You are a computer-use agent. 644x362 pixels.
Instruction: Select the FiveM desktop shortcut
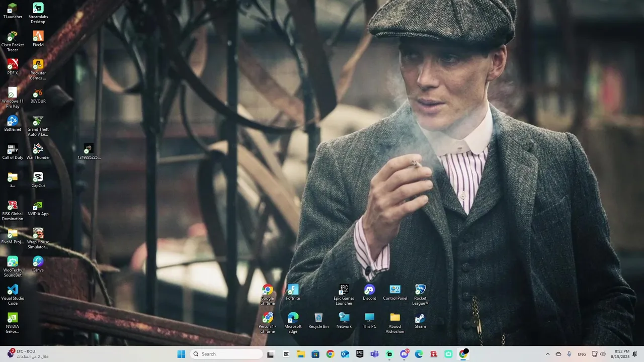pos(38,39)
